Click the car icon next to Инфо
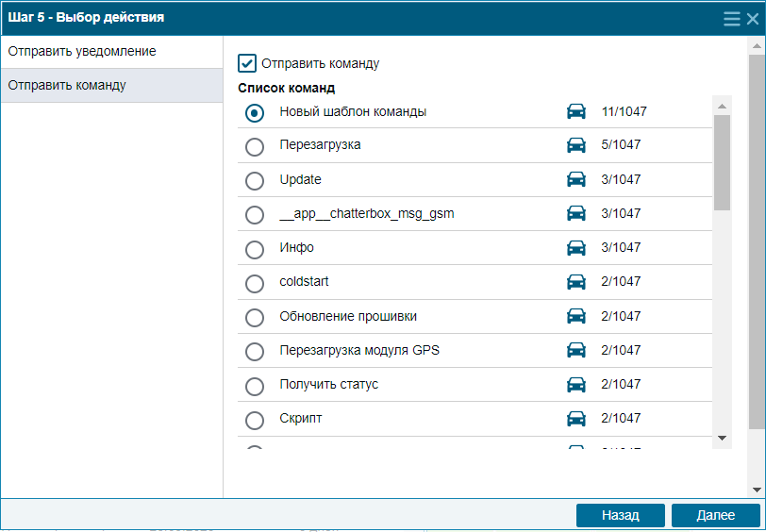The image size is (766, 532). coord(576,248)
